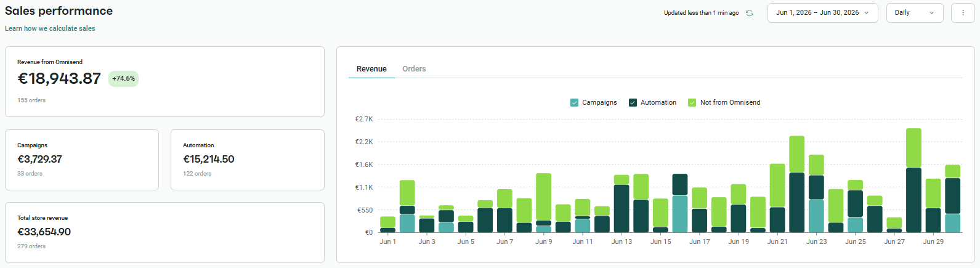The height and width of the screenshot is (268, 980).
Task: Click the Jun 1 x-axis label
Action: [387, 242]
